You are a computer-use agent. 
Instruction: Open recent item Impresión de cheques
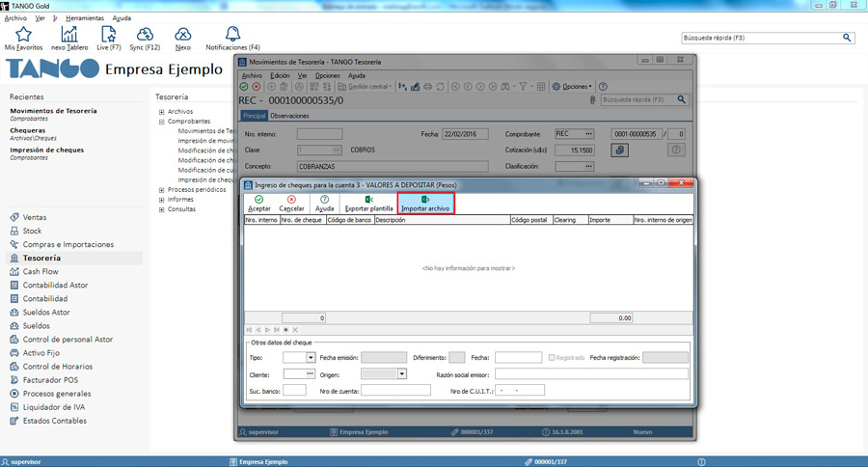[x=47, y=151]
